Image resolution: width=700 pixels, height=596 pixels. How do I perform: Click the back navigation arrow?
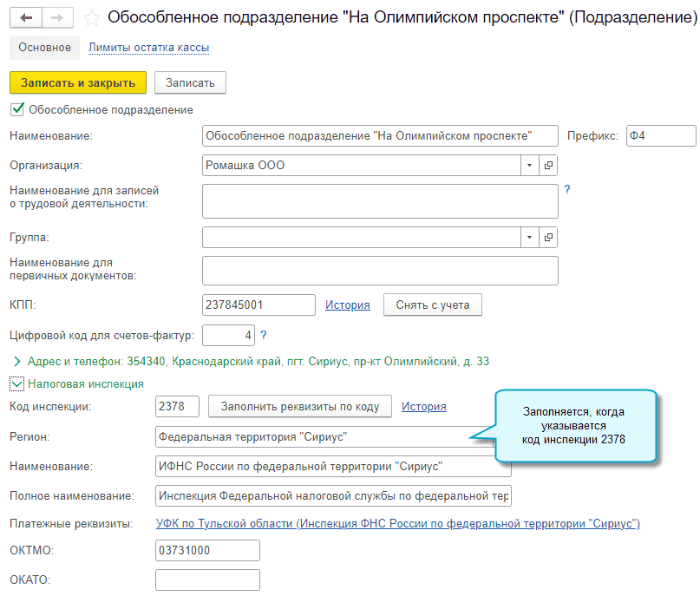tap(25, 17)
